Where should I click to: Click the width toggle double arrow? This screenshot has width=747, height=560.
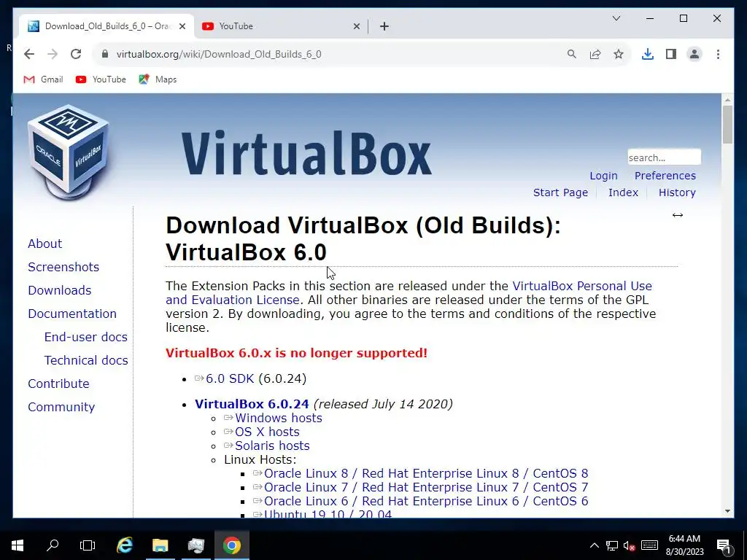[x=678, y=215]
